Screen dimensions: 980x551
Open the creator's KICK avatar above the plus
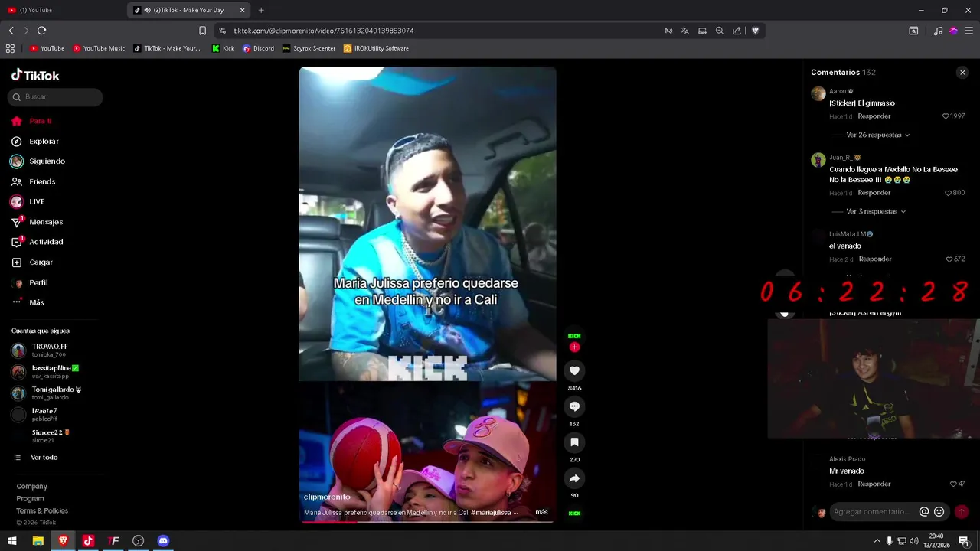pos(574,336)
